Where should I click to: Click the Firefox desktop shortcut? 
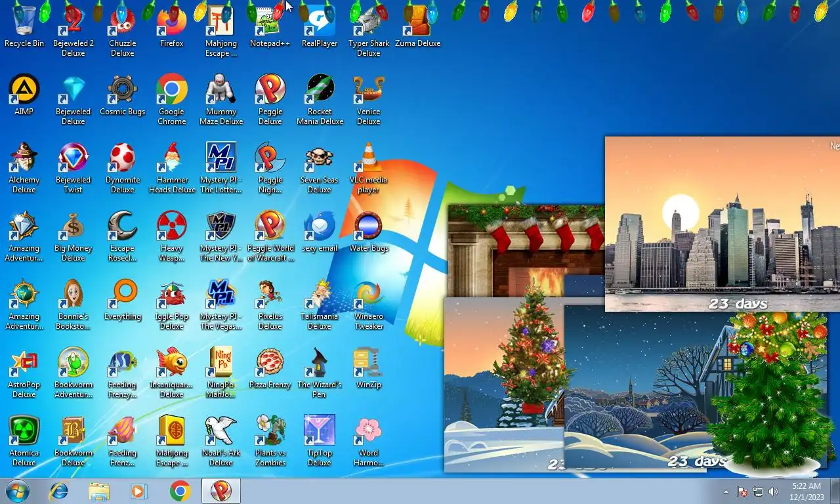pos(172,26)
